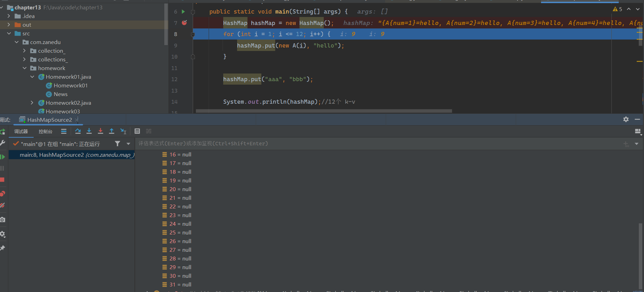The image size is (644, 292).
Task: Click the Rerun debug session icon
Action: (2, 131)
